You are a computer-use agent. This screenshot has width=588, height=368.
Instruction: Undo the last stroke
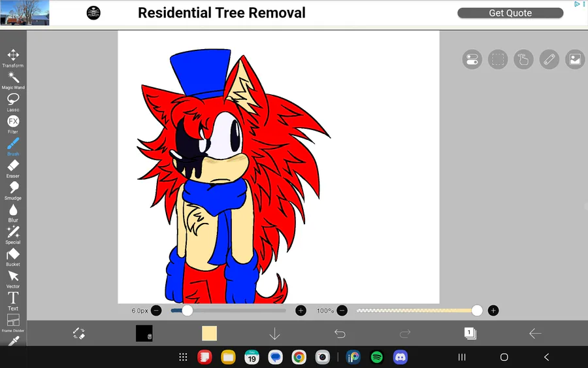pos(340,333)
